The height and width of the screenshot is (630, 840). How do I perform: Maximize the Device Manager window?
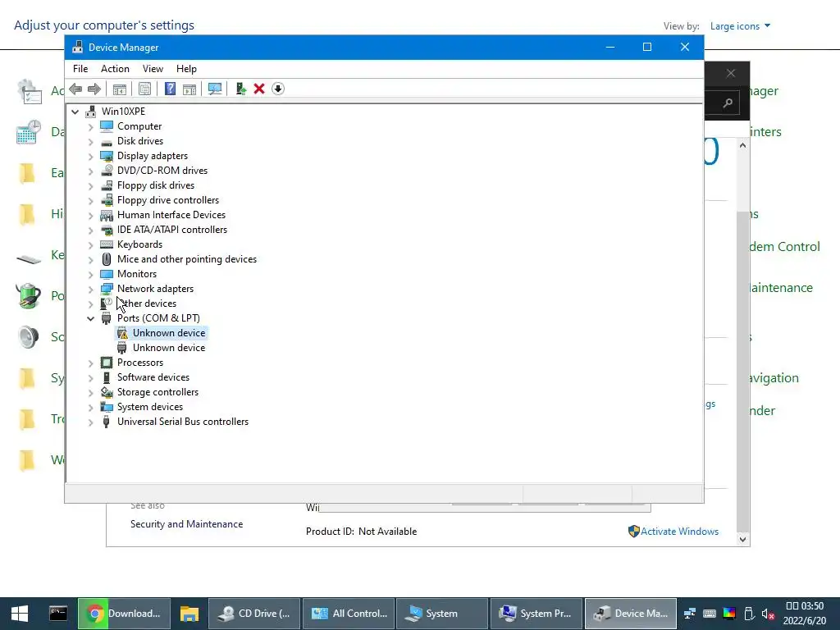[647, 47]
